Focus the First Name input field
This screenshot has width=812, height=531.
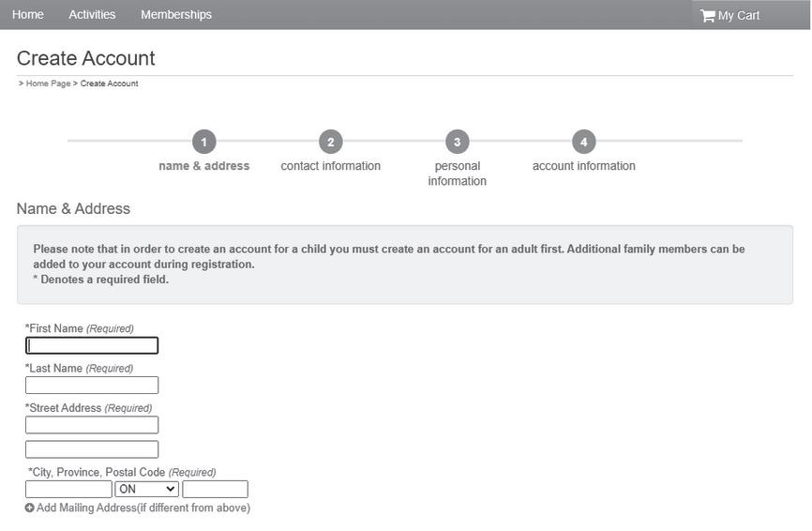(x=92, y=345)
